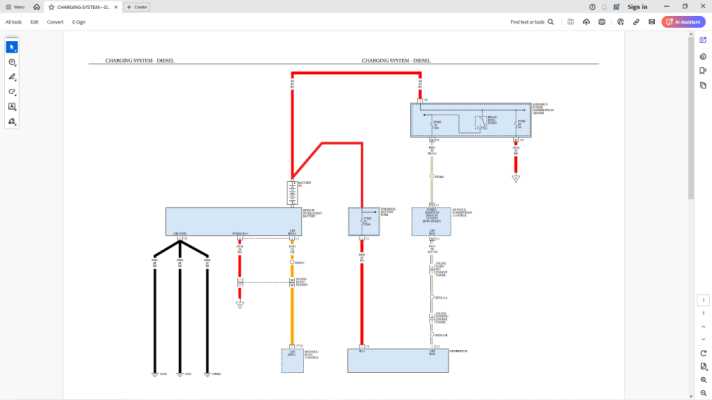Open the second right rail panel icon

point(703,56)
